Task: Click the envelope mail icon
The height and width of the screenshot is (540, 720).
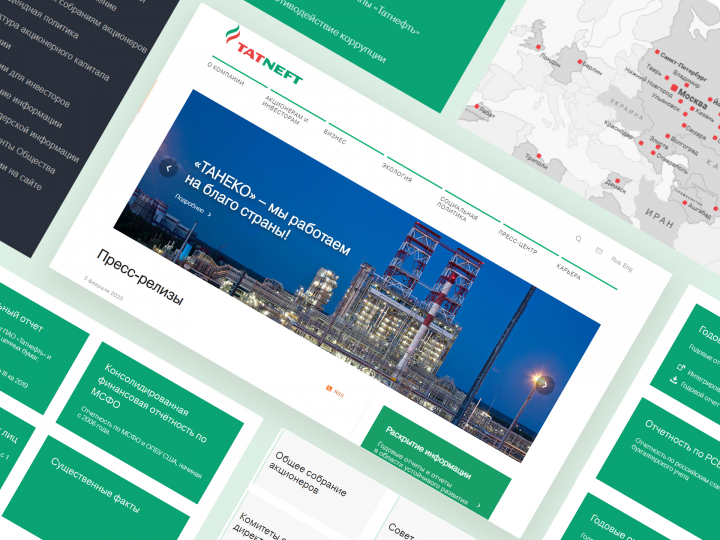Action: click(599, 251)
